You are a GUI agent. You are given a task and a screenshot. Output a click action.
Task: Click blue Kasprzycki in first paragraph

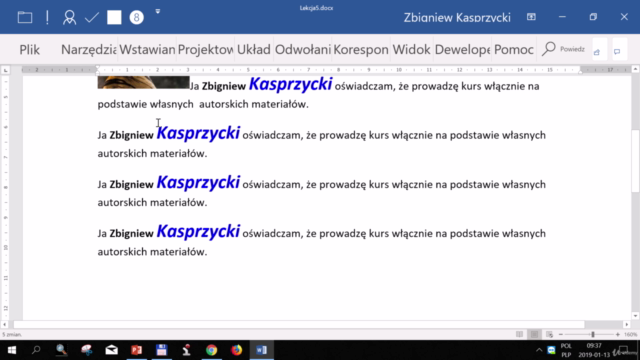pos(290,84)
